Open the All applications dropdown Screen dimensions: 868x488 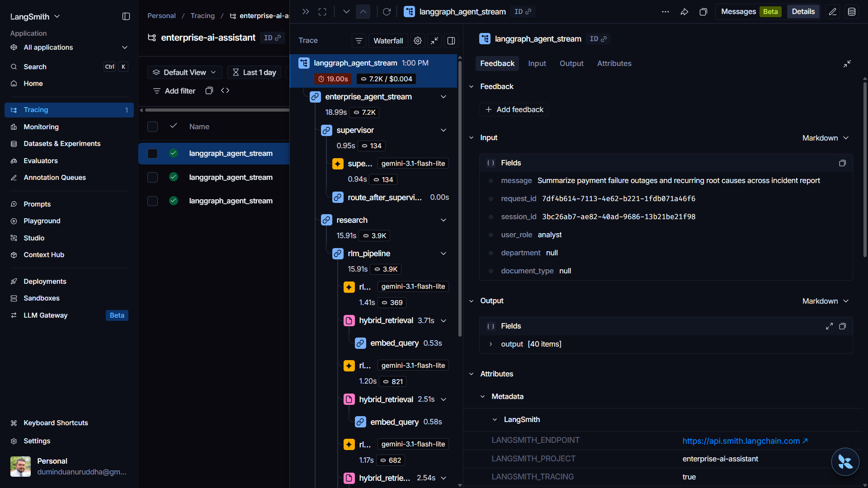pyautogui.click(x=69, y=47)
